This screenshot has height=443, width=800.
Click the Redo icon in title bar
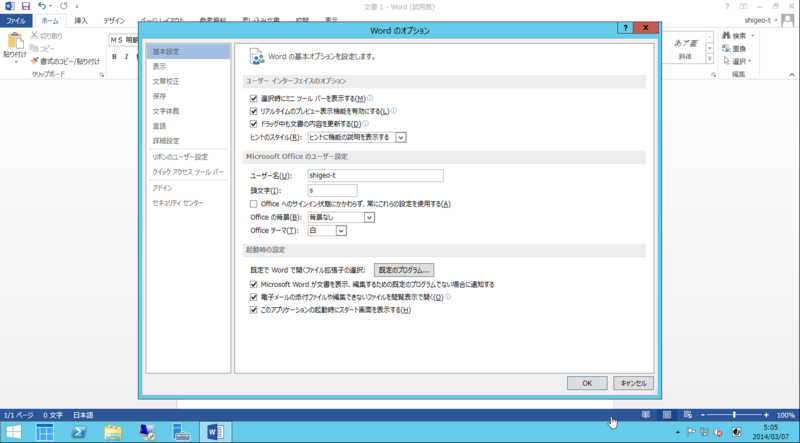[63, 6]
